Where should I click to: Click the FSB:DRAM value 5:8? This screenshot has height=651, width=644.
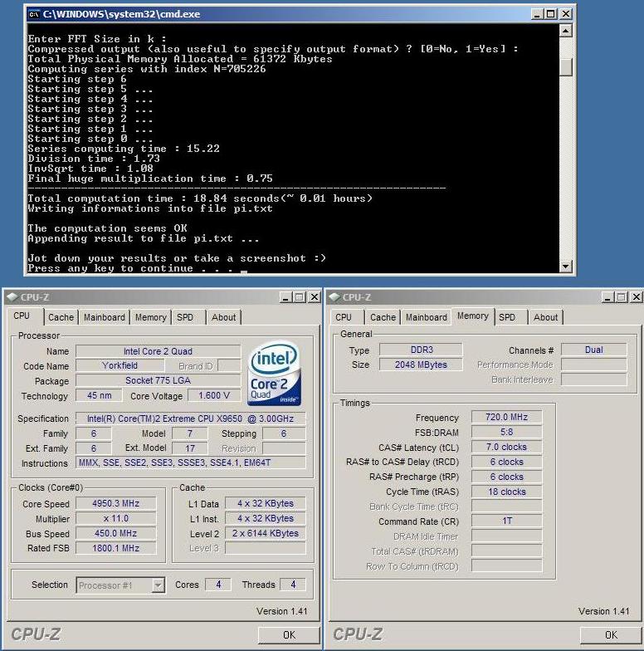click(x=506, y=432)
